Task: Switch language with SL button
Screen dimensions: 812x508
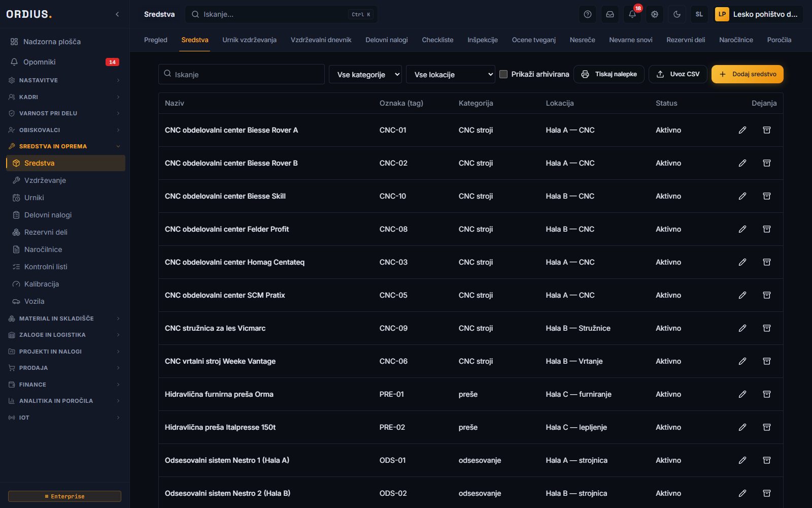Action: tap(699, 14)
